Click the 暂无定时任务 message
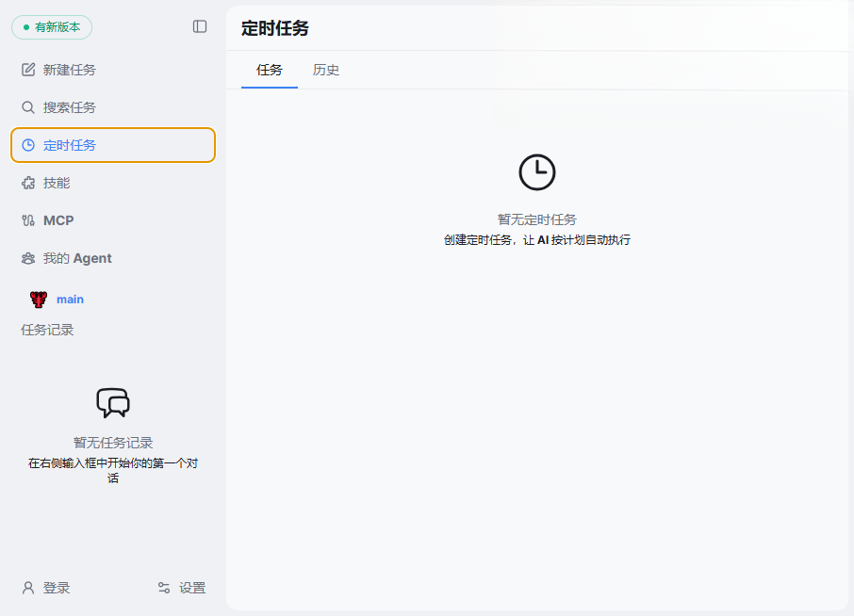 pos(537,219)
